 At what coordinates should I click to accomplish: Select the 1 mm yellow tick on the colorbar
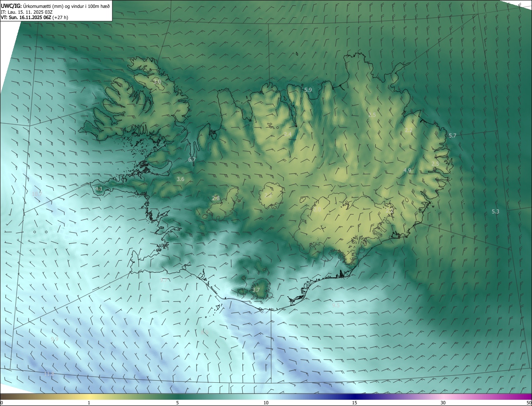pyautogui.click(x=89, y=403)
